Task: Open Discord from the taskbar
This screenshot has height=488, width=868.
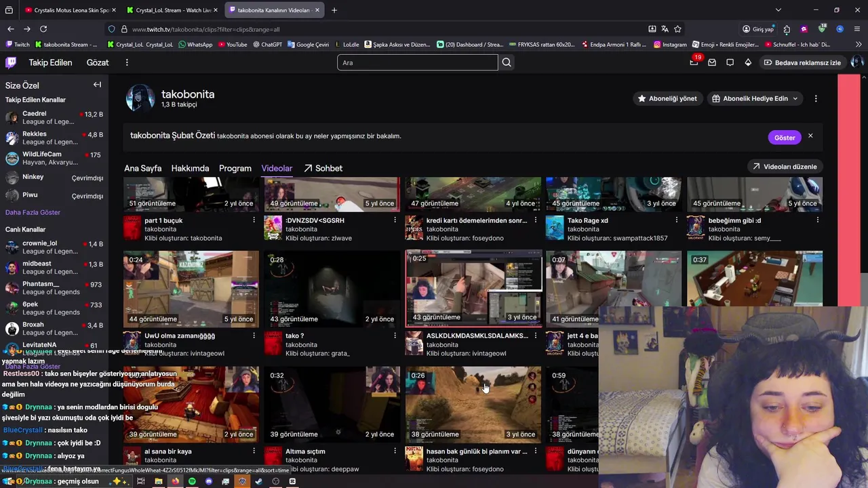Action: [209, 481]
